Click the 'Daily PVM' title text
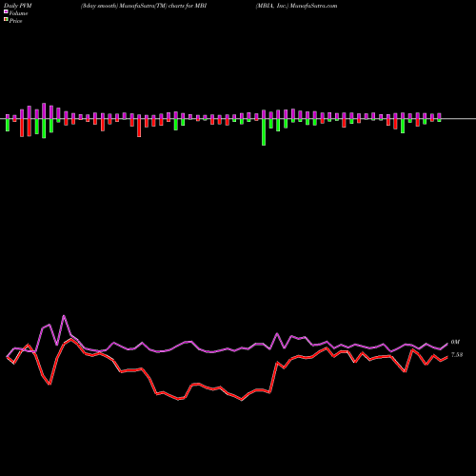This screenshot has width=476, height=476. click(18, 6)
